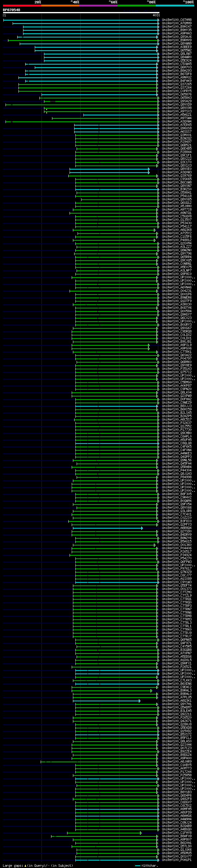Select hit UniRef100_B9HI47
Screen dimensions: 197x868
pos(177,26)
